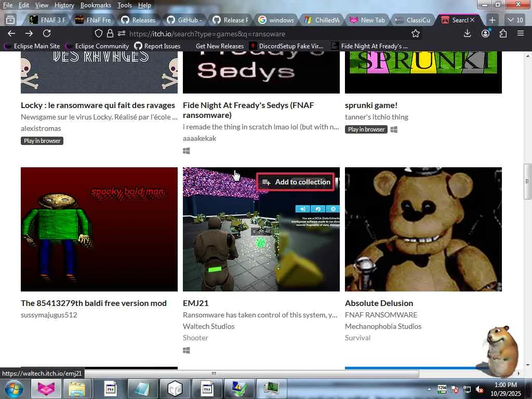Open the hamburger application menu
The width and height of the screenshot is (532, 399).
tap(521, 33)
